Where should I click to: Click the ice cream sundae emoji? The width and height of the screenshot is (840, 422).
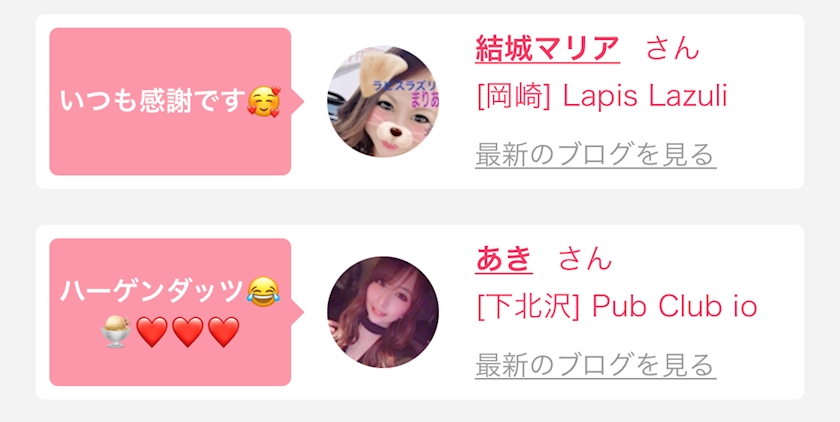(116, 331)
